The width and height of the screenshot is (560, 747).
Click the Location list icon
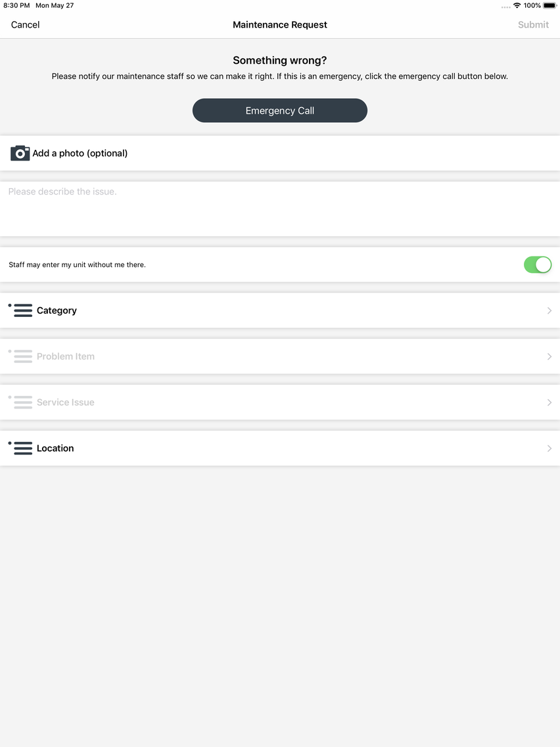coord(20,448)
